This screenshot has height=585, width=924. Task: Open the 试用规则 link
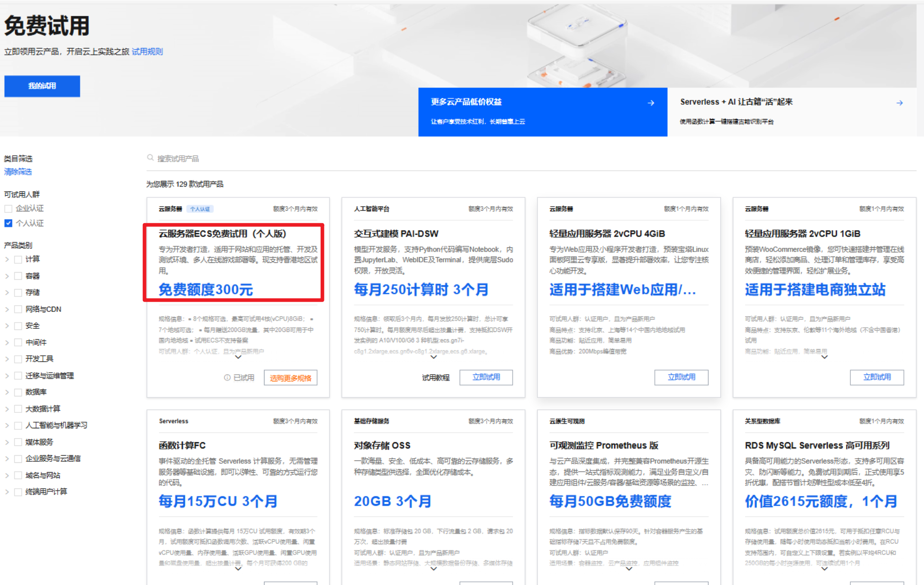tap(147, 51)
